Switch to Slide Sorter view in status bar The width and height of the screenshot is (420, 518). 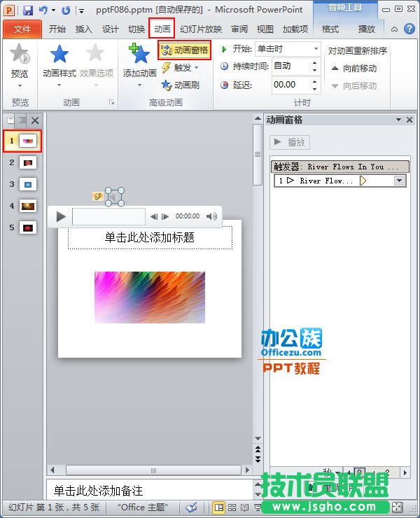click(232, 507)
